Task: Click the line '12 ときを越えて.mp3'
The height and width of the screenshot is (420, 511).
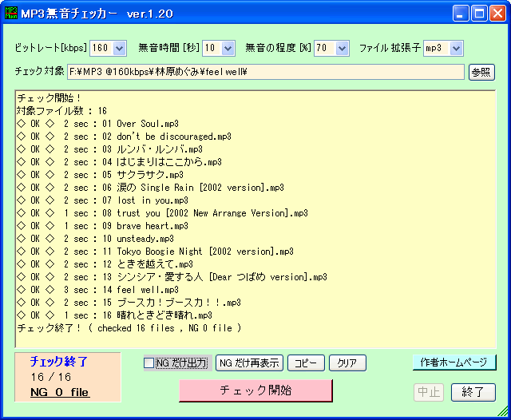Action: pyautogui.click(x=105, y=264)
